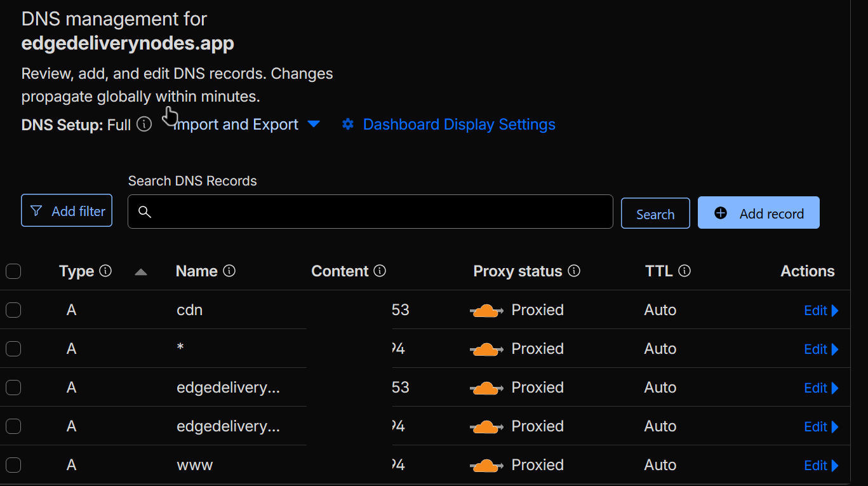Viewport: 868px width, 486px height.
Task: Click the info icon beside Content header
Action: point(380,271)
